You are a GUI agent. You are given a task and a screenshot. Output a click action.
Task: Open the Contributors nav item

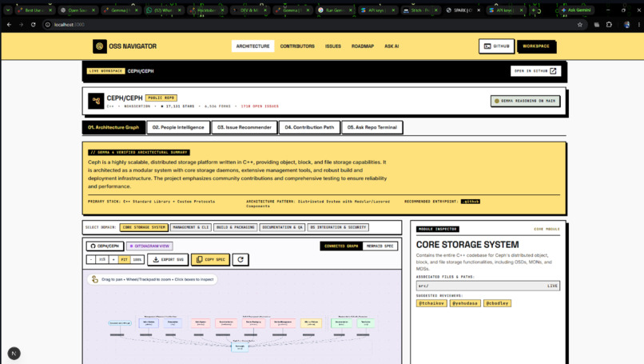(x=297, y=46)
